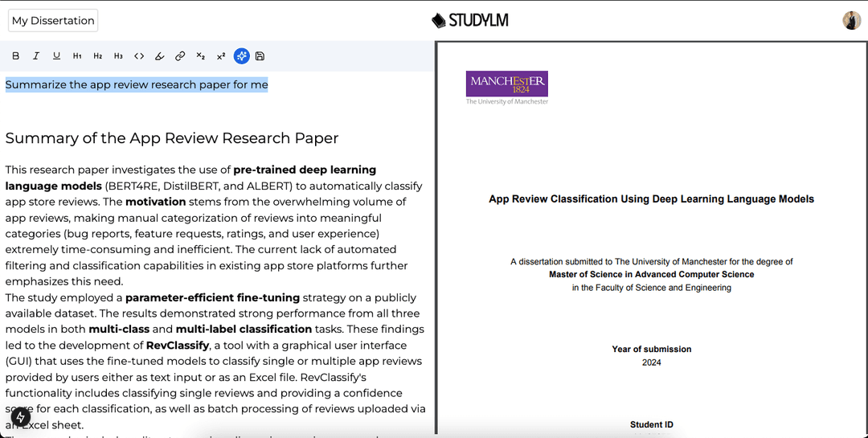868x438 pixels.
Task: Click the bold phrase 'multi-label classification'
Action: click(x=244, y=330)
